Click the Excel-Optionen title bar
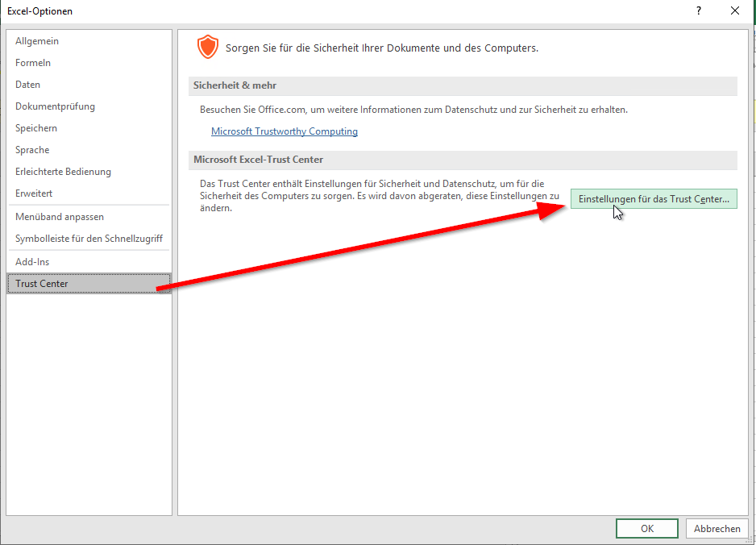756x545 pixels. 322,11
